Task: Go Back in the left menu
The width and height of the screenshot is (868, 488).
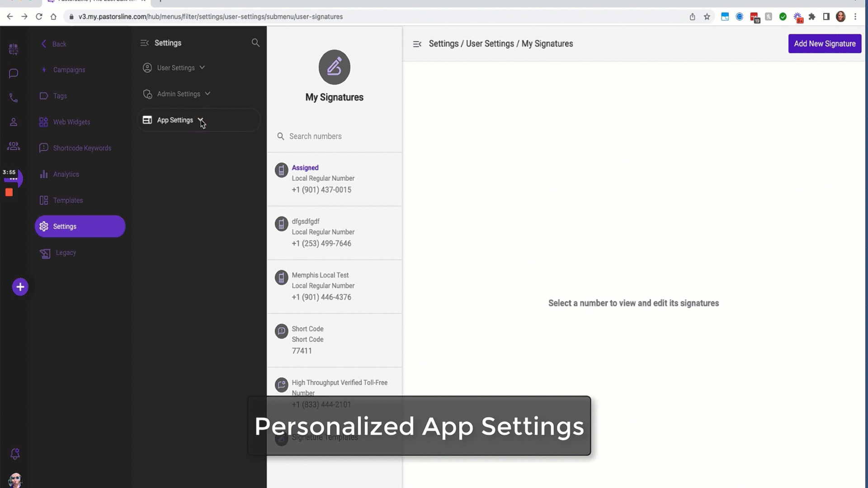Action: point(54,44)
